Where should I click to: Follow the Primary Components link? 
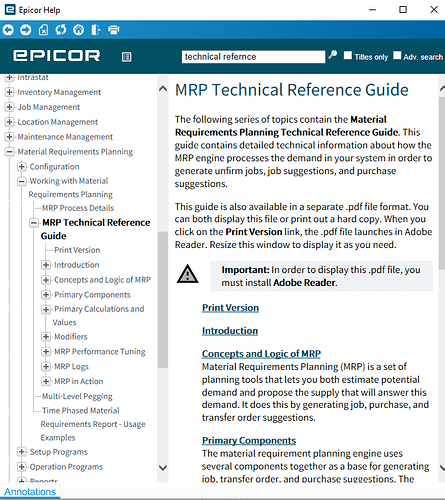[249, 441]
